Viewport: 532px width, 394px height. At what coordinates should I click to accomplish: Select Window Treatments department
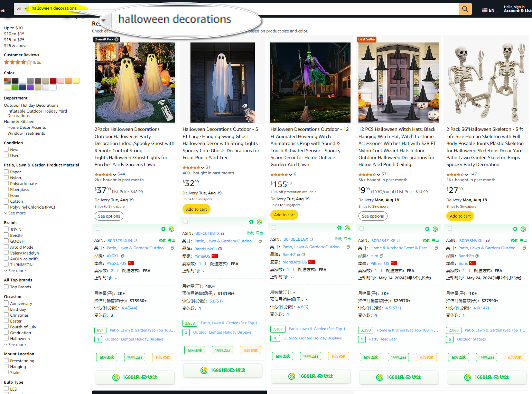point(26,133)
